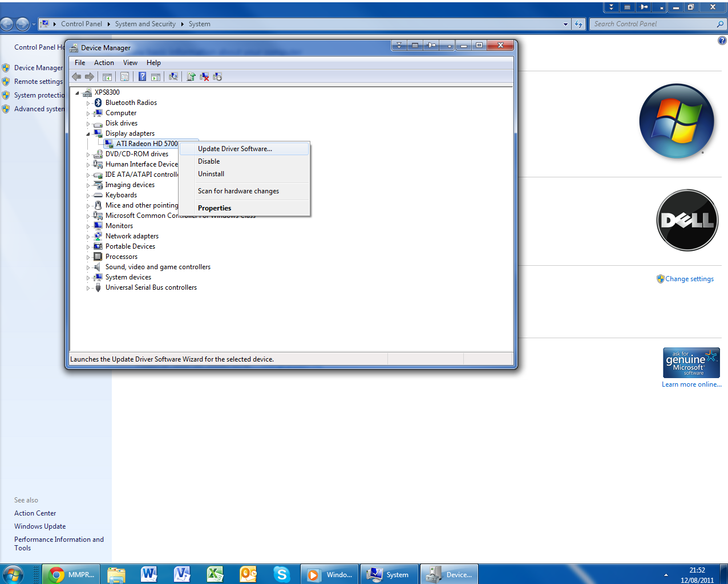Screen dimensions: 728x584
Task: Expand the Network adapters node
Action: click(88, 237)
